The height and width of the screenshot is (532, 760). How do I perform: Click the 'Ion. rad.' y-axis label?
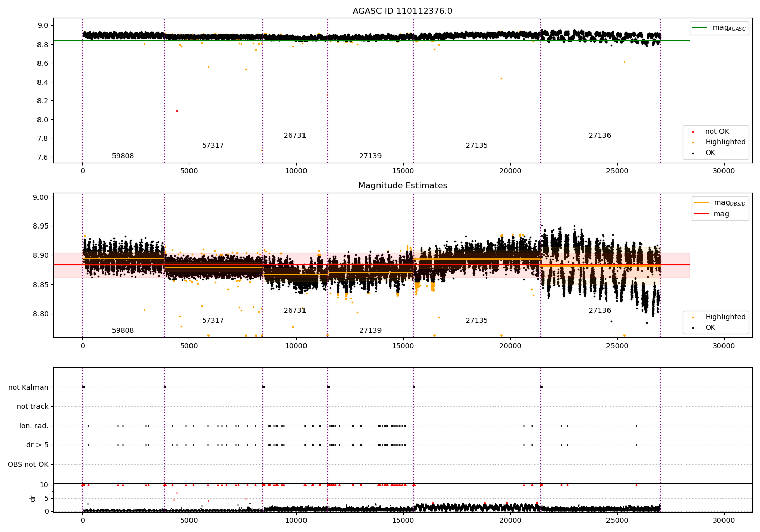[x=34, y=426]
